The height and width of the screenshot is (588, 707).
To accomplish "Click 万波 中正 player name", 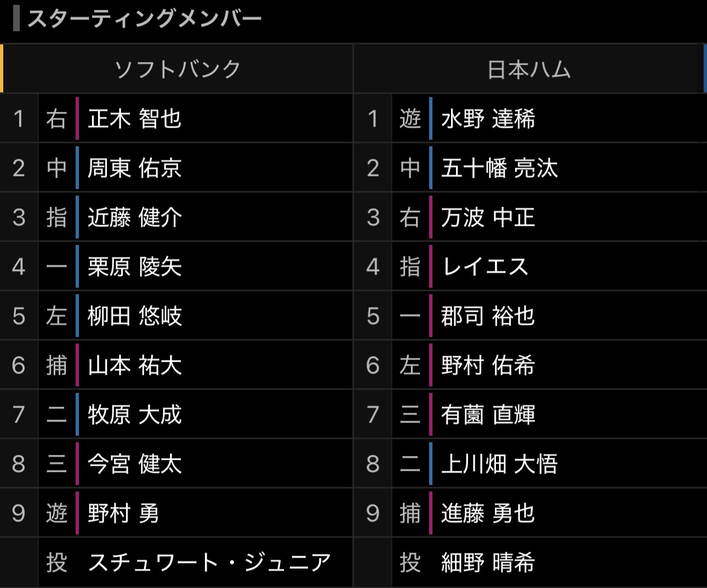I will click(488, 218).
